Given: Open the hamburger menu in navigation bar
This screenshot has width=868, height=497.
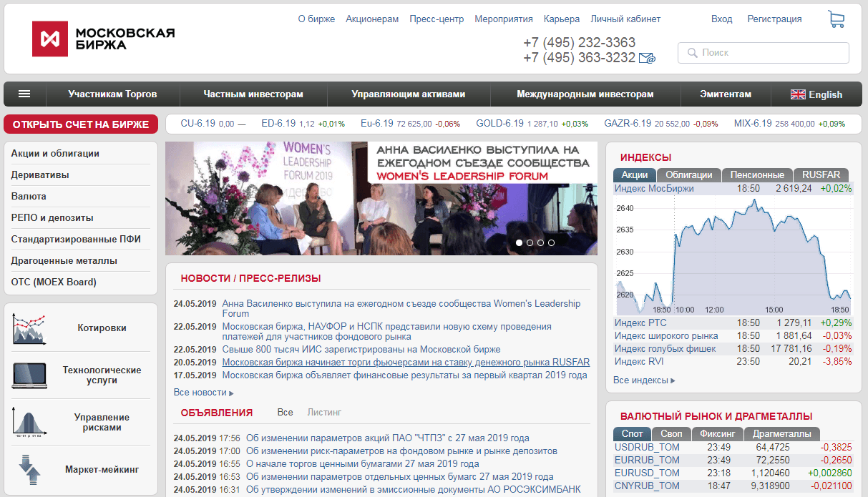Looking at the screenshot, I should coord(24,94).
